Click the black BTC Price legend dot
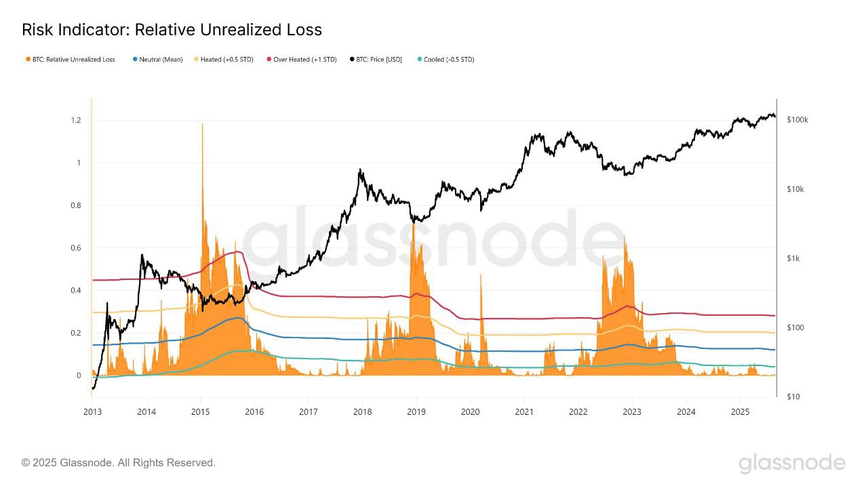 click(351, 60)
